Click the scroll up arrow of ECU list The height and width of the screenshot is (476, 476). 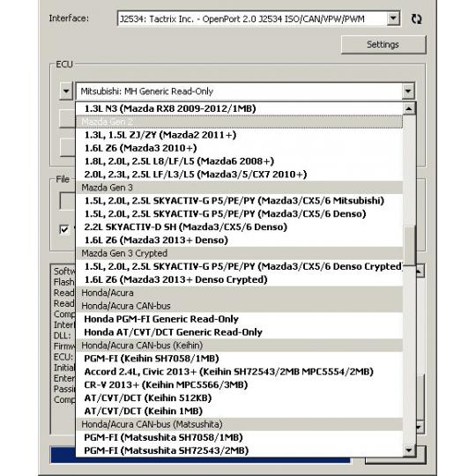pyautogui.click(x=409, y=108)
